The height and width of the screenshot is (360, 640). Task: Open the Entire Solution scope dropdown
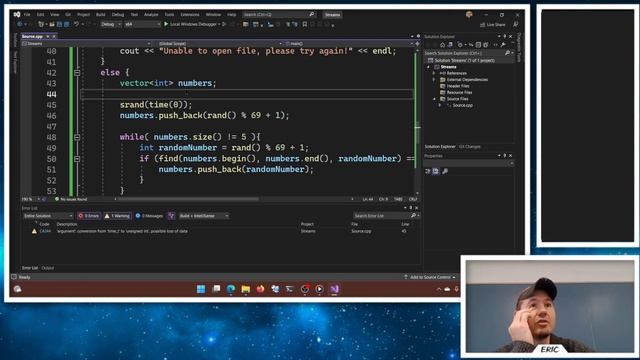[x=48, y=216]
